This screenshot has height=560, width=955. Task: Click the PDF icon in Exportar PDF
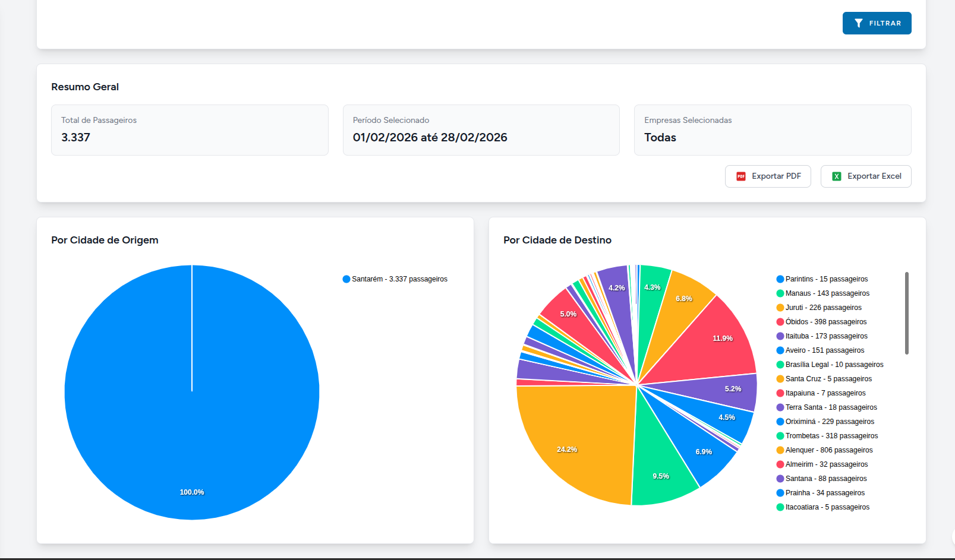[741, 176]
